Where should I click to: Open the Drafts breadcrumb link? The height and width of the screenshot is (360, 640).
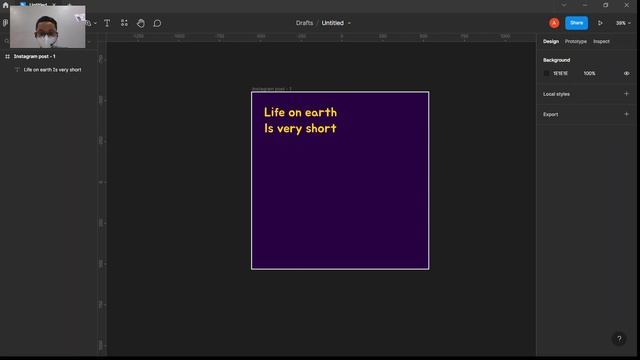tap(304, 23)
